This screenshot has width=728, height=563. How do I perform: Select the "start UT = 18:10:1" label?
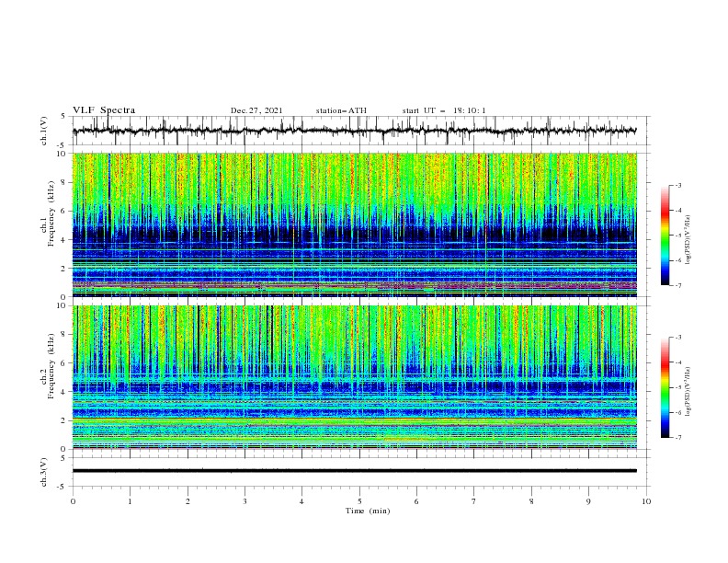(444, 110)
